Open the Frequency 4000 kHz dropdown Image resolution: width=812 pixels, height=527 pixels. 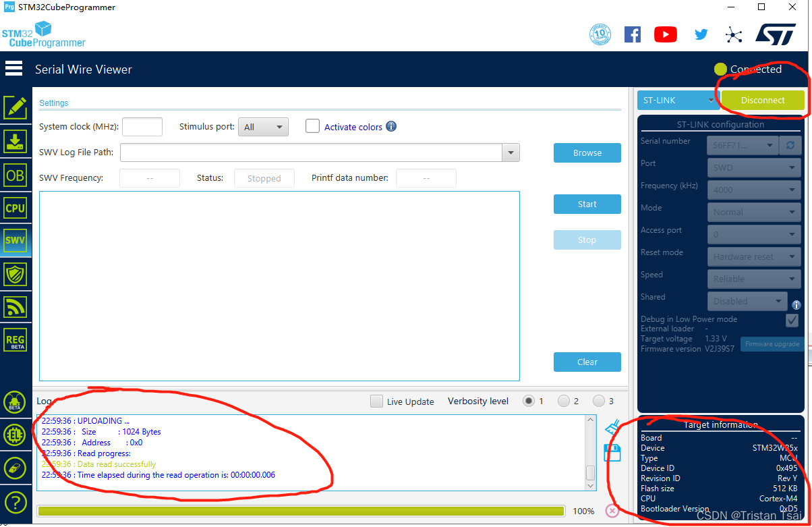pos(754,190)
